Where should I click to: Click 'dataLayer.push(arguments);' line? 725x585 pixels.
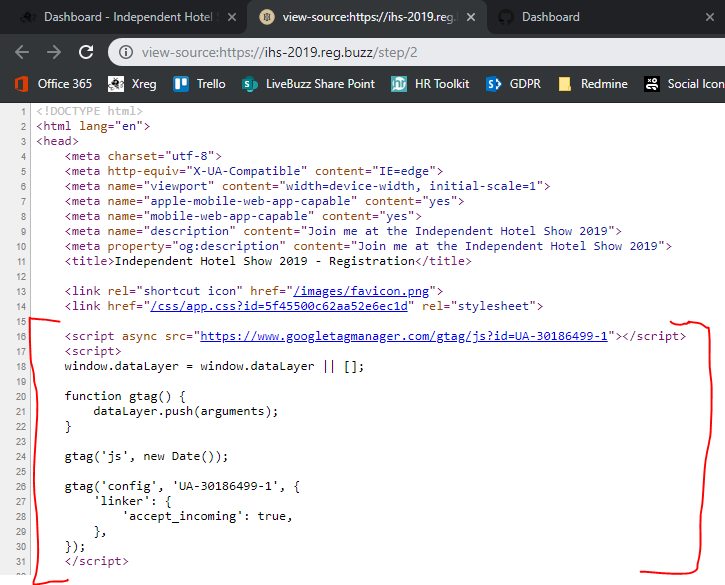[186, 411]
